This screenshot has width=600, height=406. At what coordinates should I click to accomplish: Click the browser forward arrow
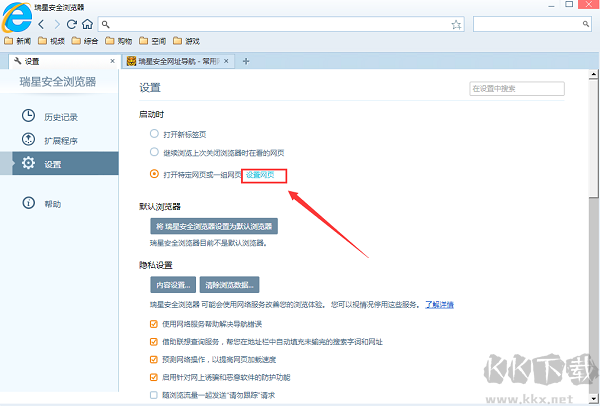point(57,24)
